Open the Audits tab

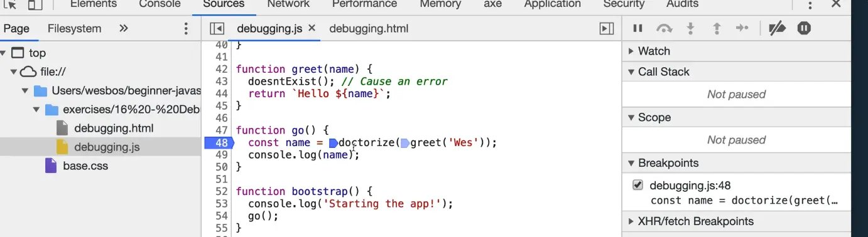[x=682, y=4]
